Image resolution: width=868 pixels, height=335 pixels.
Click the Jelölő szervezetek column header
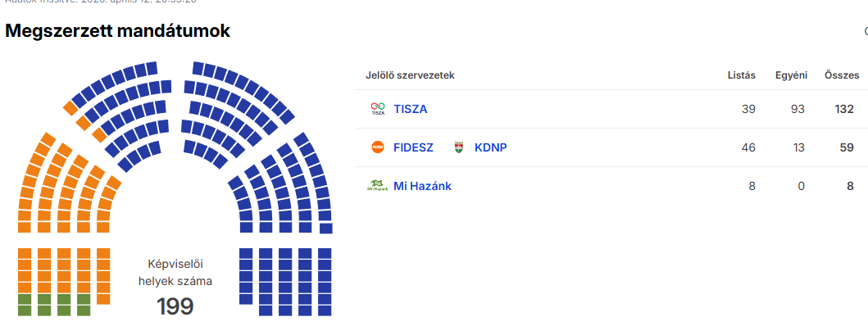tap(410, 75)
